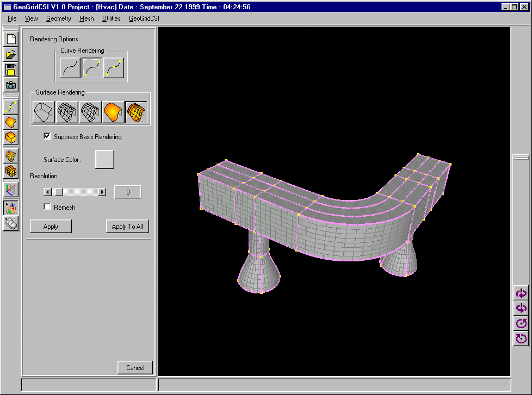Open the Geometry menu
Viewport: 532px width, 395px height.
point(58,18)
